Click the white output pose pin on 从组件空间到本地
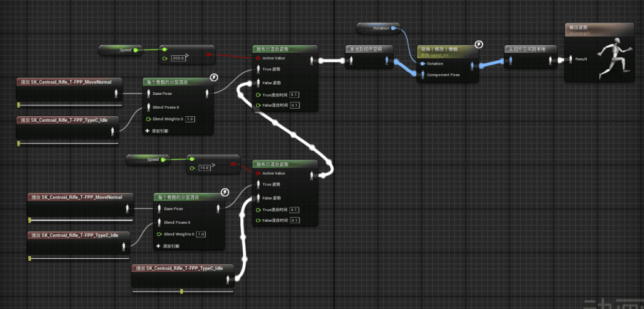The width and height of the screenshot is (644, 309). pyautogui.click(x=549, y=60)
